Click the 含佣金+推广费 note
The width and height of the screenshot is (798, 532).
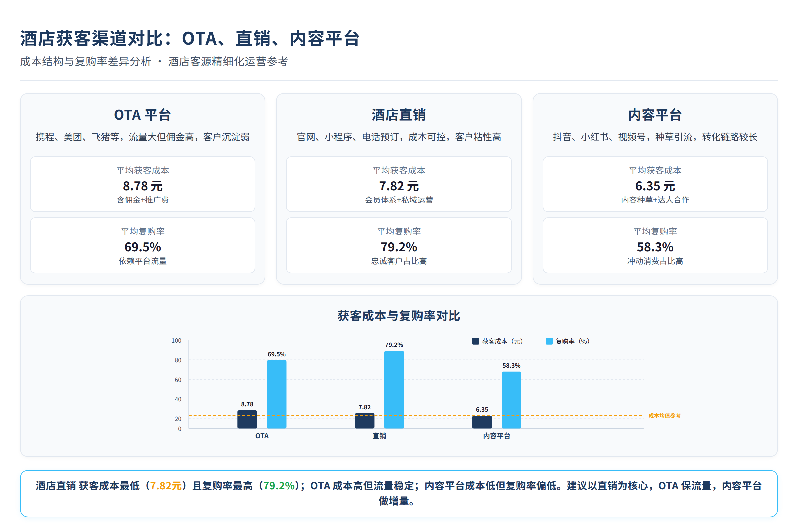[x=143, y=200]
